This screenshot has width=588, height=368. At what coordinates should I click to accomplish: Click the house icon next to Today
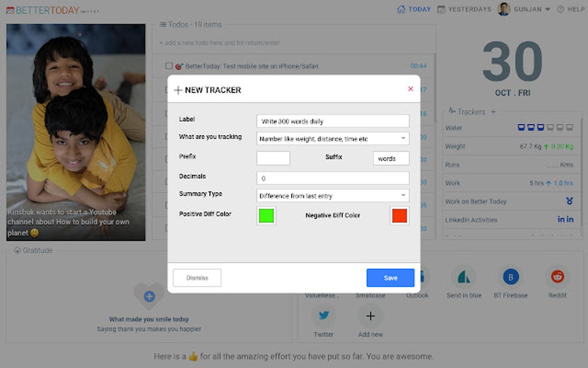[x=401, y=9]
